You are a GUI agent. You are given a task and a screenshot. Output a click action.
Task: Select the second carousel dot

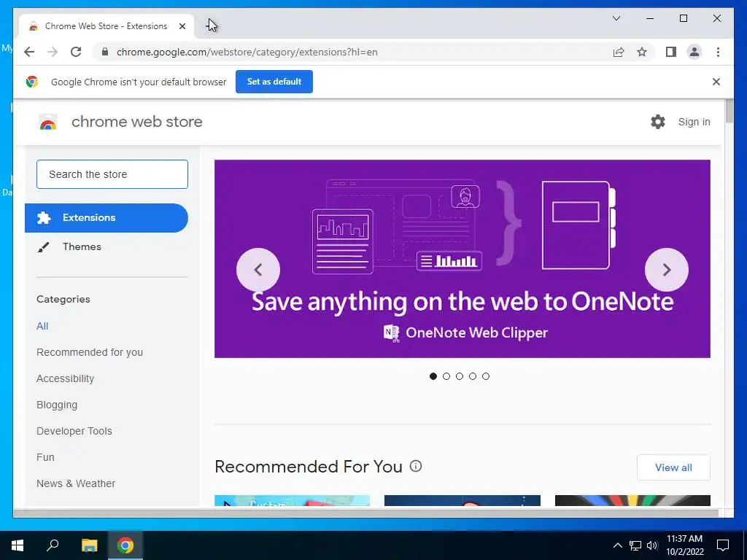coord(446,376)
